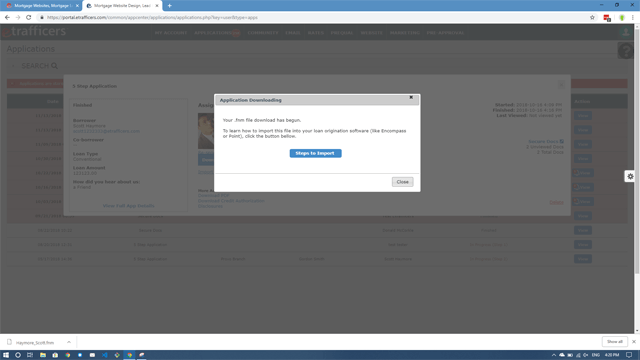Click the settings gear at the right edge
The width and height of the screenshot is (640, 360).
(630, 176)
